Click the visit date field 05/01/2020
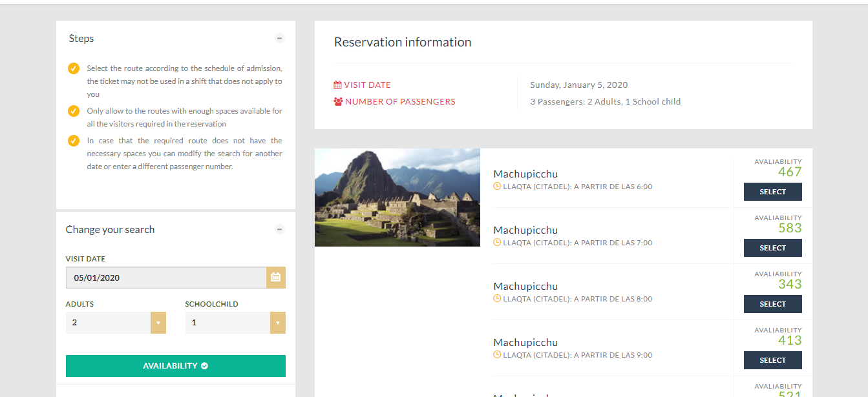 point(166,278)
